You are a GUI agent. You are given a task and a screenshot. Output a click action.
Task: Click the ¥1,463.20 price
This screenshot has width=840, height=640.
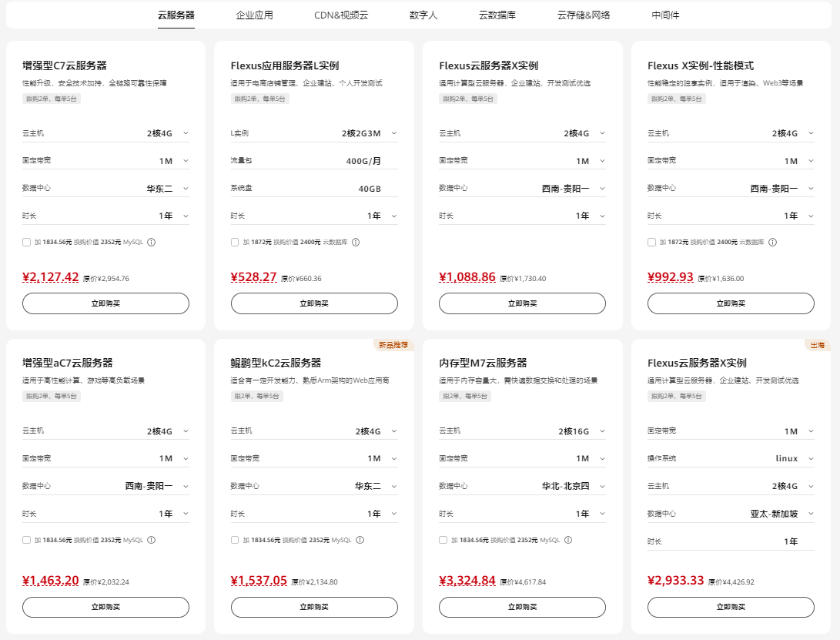(50, 581)
